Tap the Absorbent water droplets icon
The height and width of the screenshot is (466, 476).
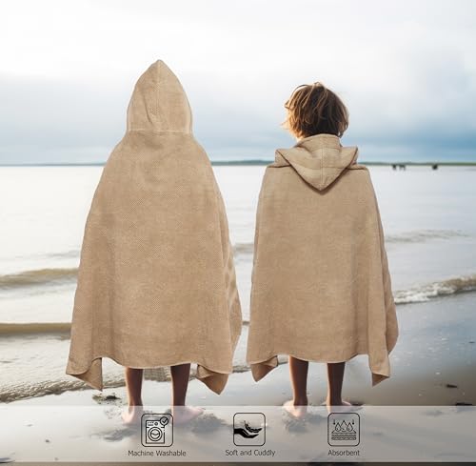coord(344,429)
